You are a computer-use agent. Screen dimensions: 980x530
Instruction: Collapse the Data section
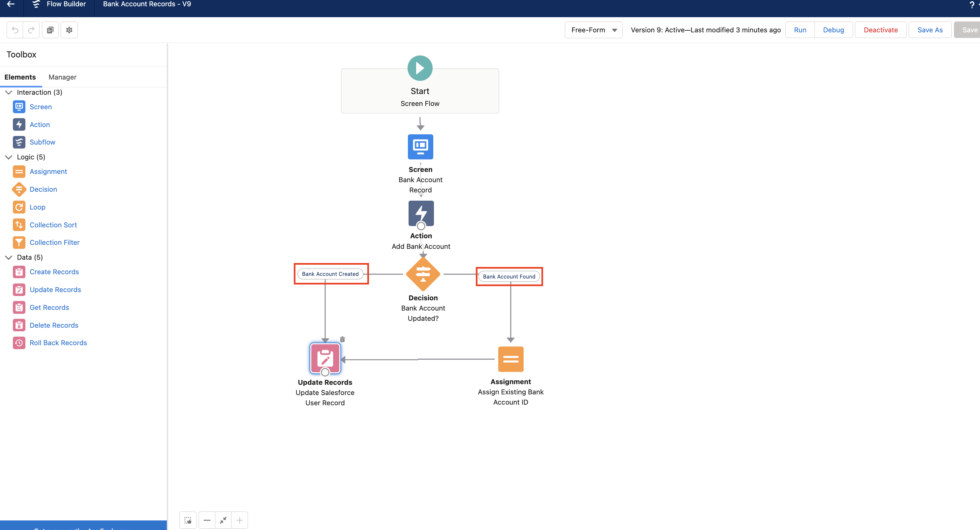9,257
